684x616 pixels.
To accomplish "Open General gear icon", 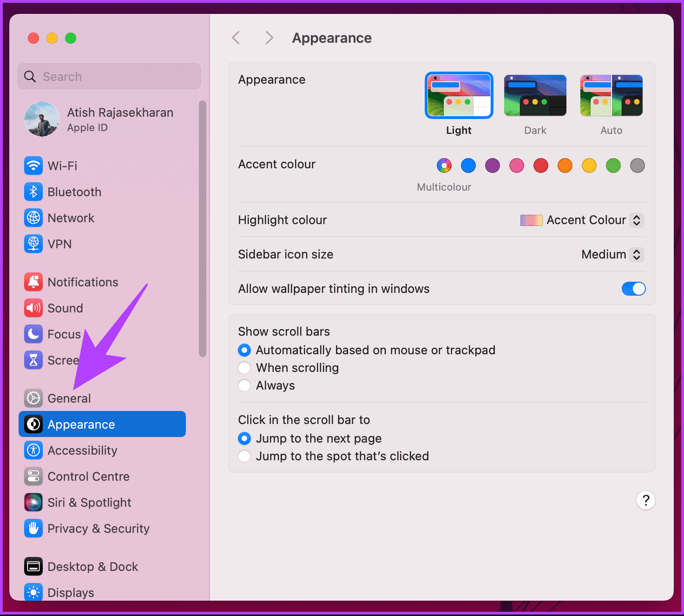I will 33,398.
